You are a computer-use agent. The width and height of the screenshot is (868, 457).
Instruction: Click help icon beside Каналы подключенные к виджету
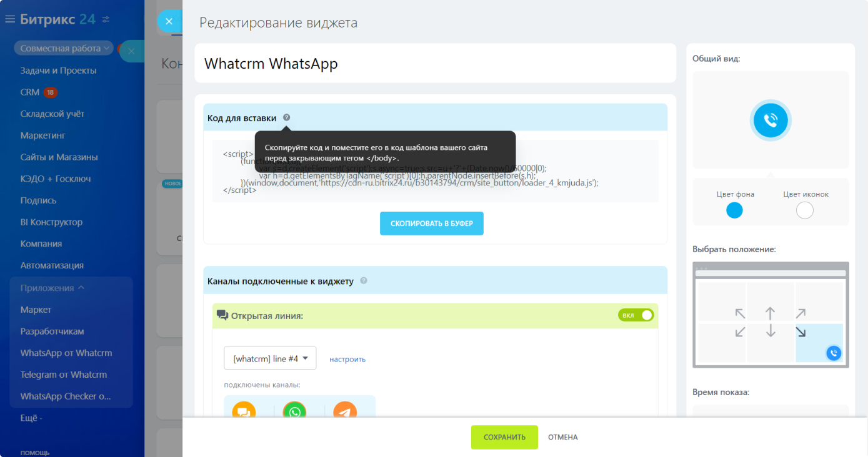[364, 281]
